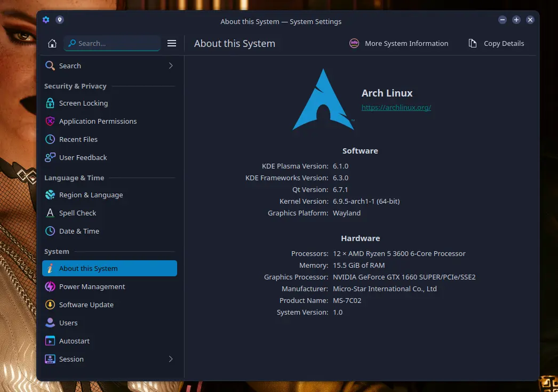Open Autostart settings
558x392 pixels.
[109, 341]
